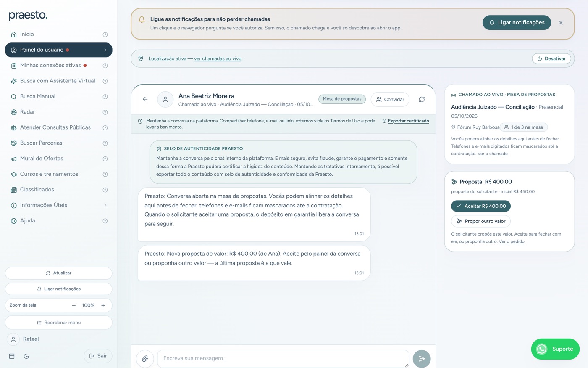Viewport: 588px width, 368px height.
Task: Open Início in the sidebar
Action: point(58,34)
